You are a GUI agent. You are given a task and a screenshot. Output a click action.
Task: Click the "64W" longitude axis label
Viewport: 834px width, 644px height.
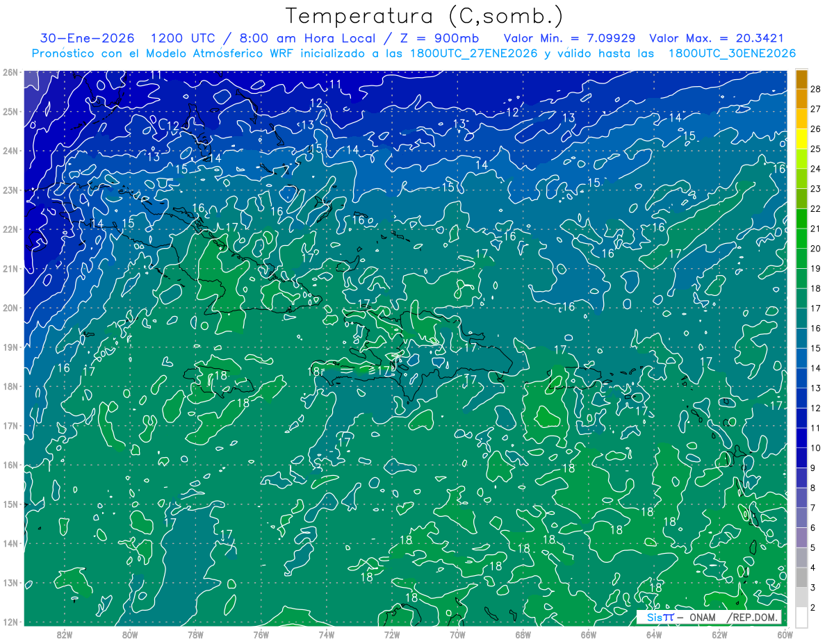click(x=654, y=634)
